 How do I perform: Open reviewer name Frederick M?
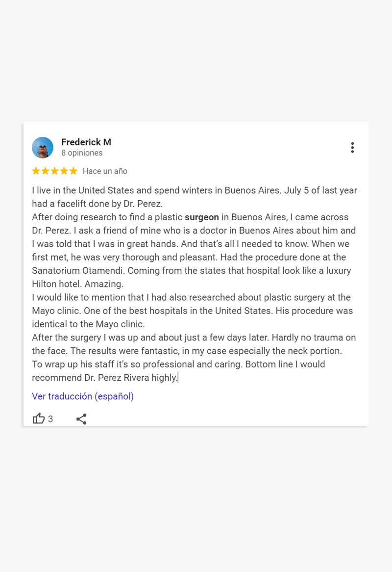86,142
